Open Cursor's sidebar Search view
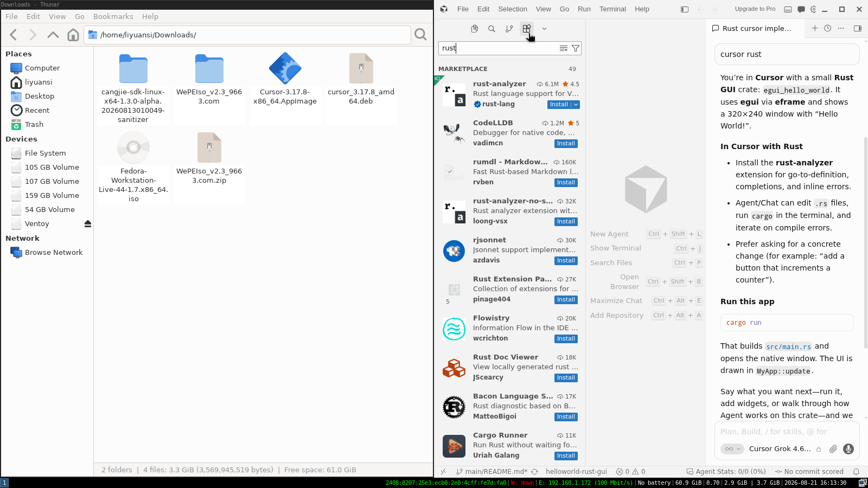Image resolution: width=868 pixels, height=488 pixels. 492,29
